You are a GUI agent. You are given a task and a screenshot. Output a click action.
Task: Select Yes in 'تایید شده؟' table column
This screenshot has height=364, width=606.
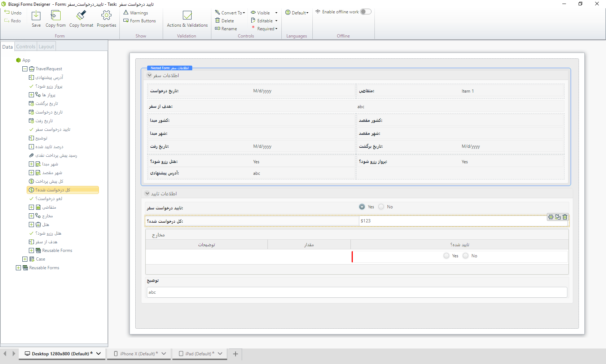tap(446, 256)
